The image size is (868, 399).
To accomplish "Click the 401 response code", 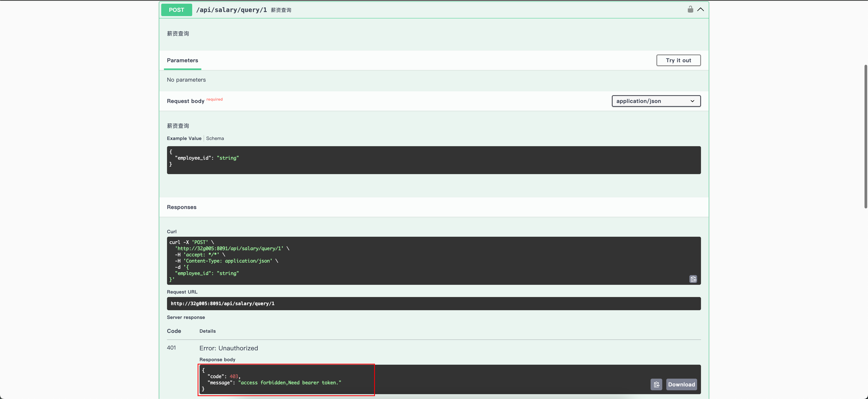I will 171,348.
